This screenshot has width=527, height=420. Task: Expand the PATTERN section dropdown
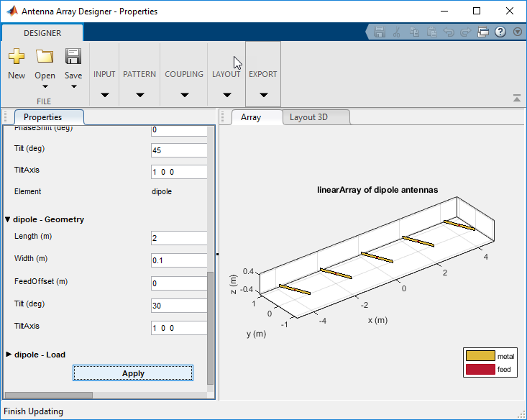click(x=140, y=95)
